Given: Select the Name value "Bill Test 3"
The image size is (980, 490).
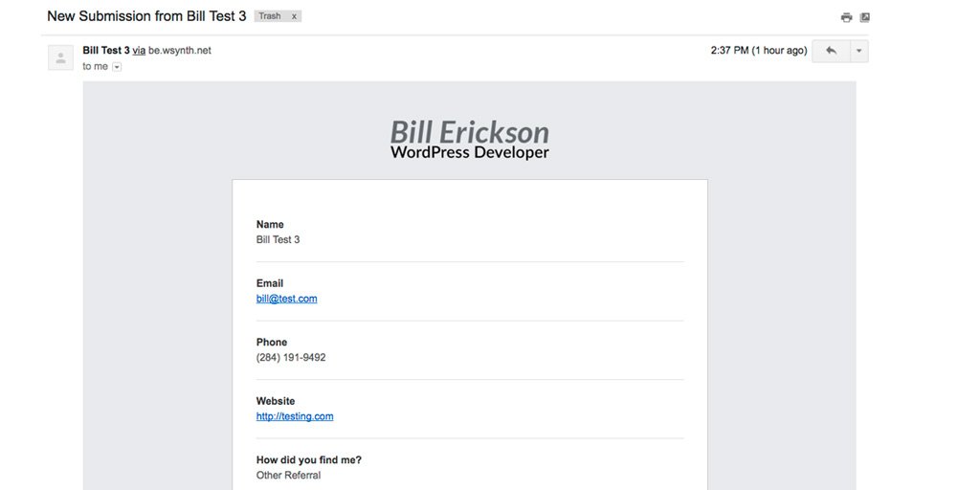Looking at the screenshot, I should [x=278, y=239].
